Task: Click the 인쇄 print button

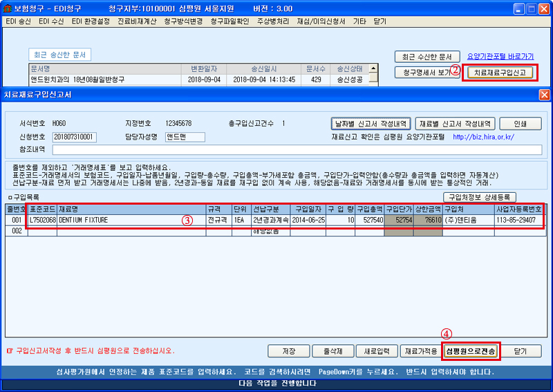Action: point(521,123)
